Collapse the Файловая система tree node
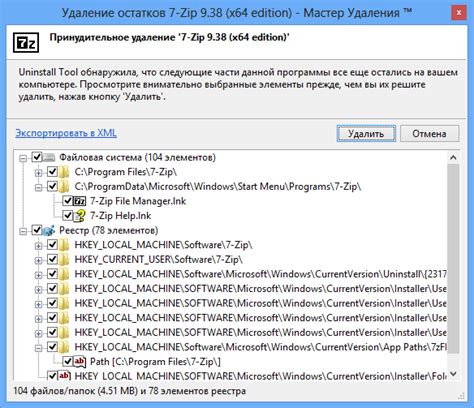The height and width of the screenshot is (408, 474). [x=23, y=158]
